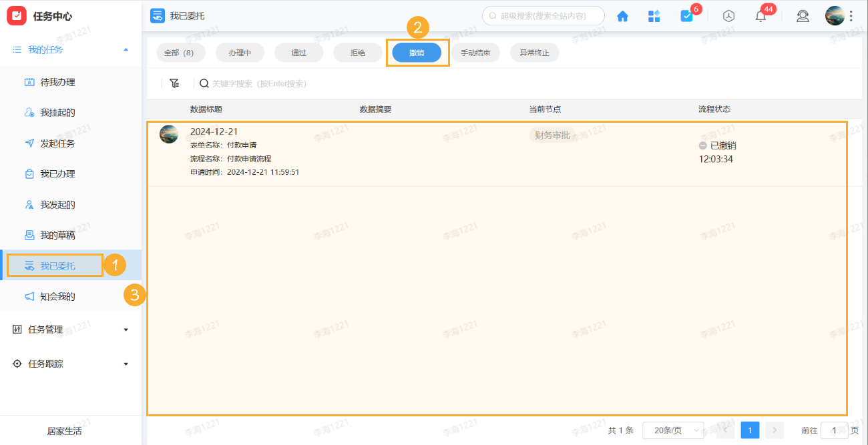Select the 全部 (8) tab
The image size is (868, 445).
pyautogui.click(x=180, y=52)
